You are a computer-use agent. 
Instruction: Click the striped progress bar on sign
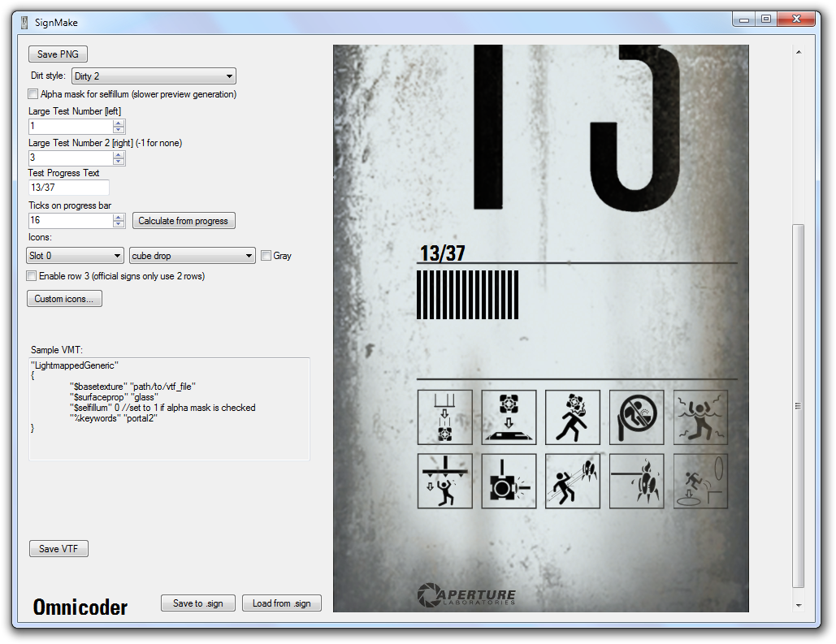(x=468, y=295)
